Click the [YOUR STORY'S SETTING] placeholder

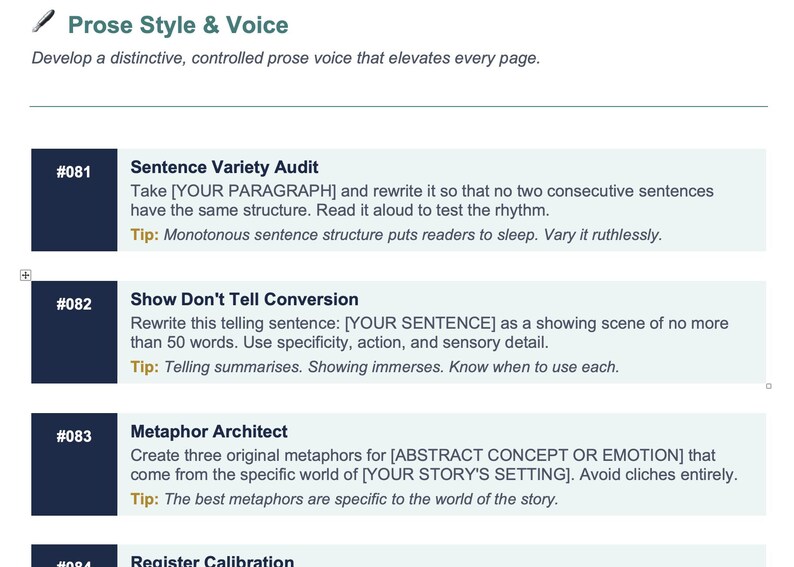[x=466, y=474]
